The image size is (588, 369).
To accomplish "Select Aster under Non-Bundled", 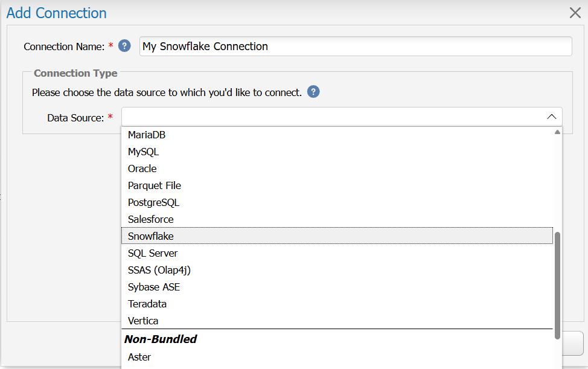I will pos(337,357).
